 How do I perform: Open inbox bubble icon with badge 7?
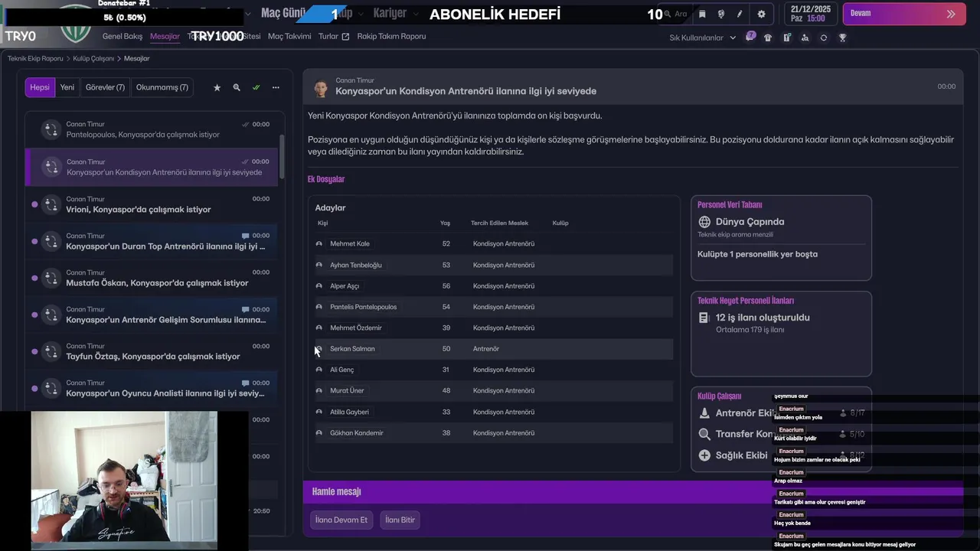[x=750, y=37]
